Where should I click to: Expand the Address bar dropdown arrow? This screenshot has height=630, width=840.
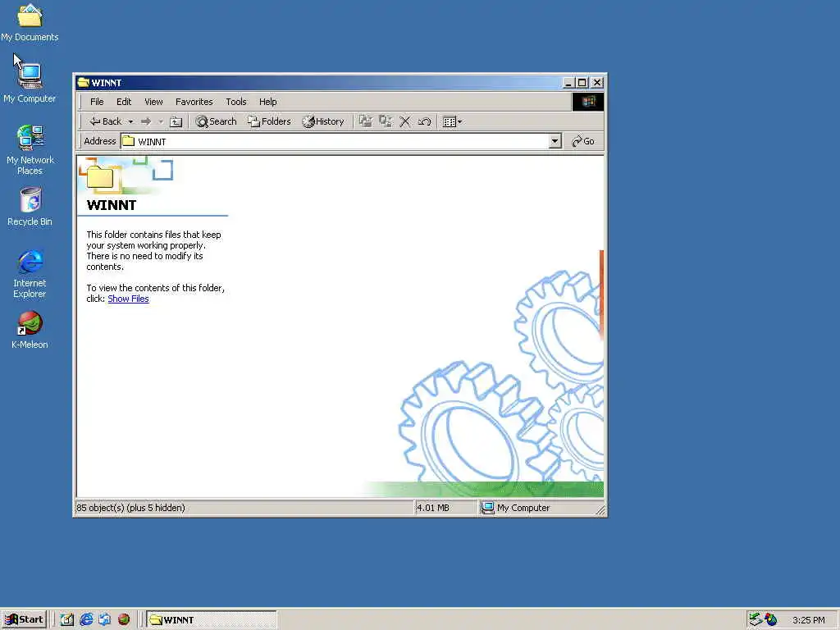coord(555,141)
